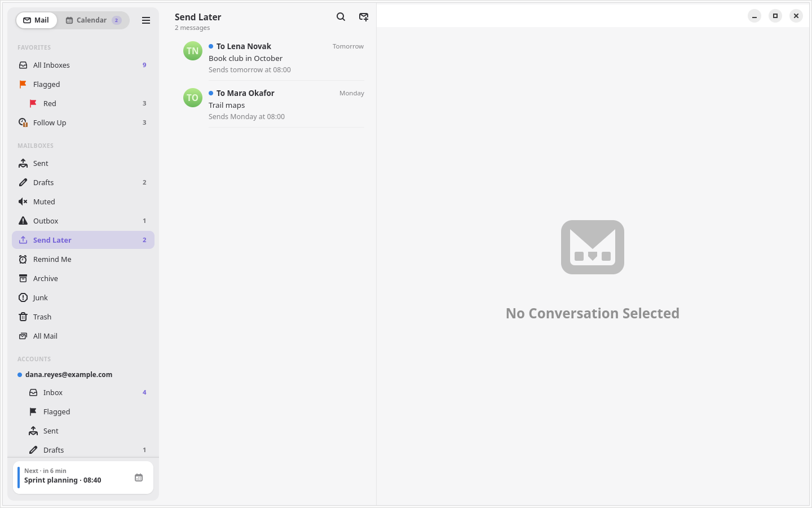This screenshot has width=812, height=508.
Task: Open calendar icon in Sprint planning card
Action: coord(139,478)
